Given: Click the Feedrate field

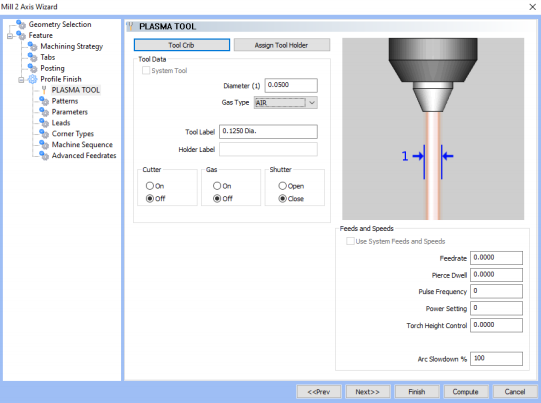Looking at the screenshot, I should [x=496, y=258].
